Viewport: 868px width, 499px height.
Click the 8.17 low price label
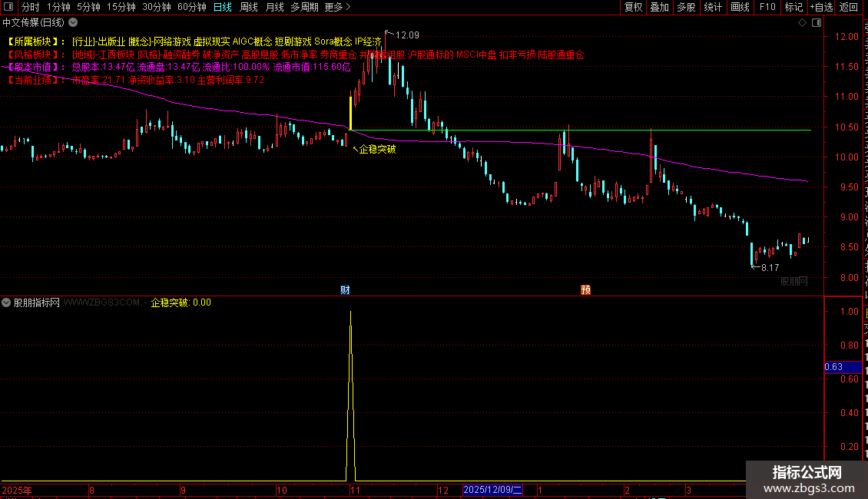point(770,268)
